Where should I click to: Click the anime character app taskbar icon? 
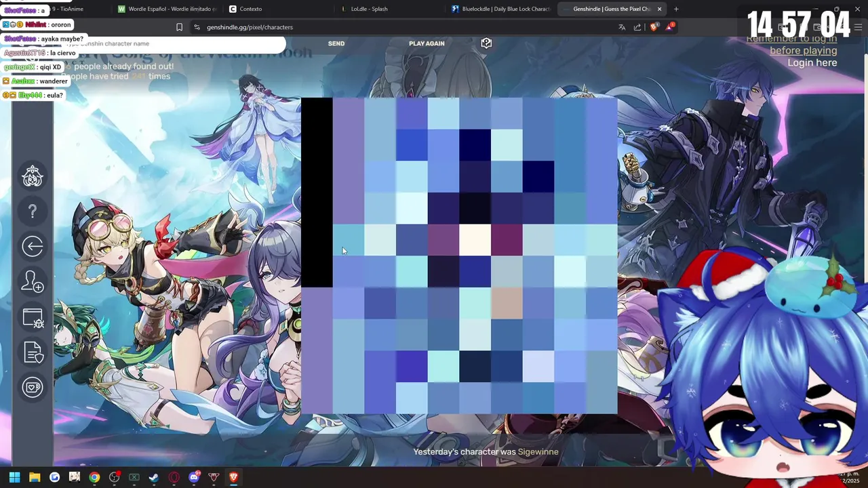pos(75,477)
